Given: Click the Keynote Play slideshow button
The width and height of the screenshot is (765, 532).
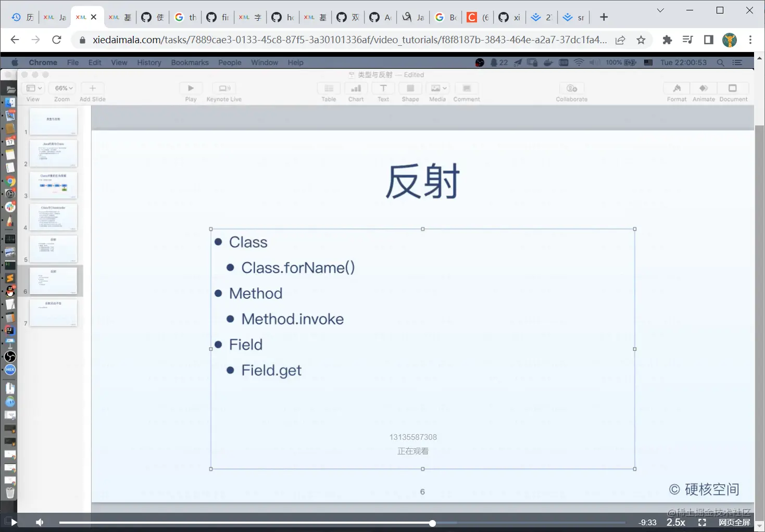Looking at the screenshot, I should tap(191, 88).
